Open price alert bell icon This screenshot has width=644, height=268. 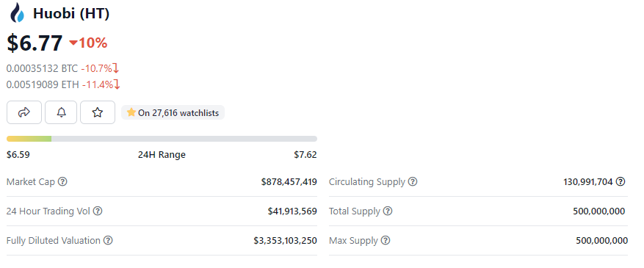[61, 112]
